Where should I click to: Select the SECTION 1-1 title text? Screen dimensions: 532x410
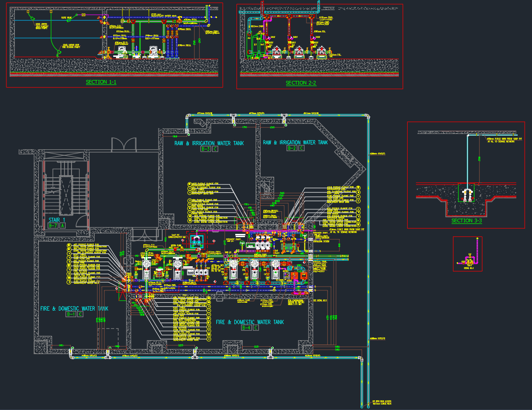coord(101,82)
